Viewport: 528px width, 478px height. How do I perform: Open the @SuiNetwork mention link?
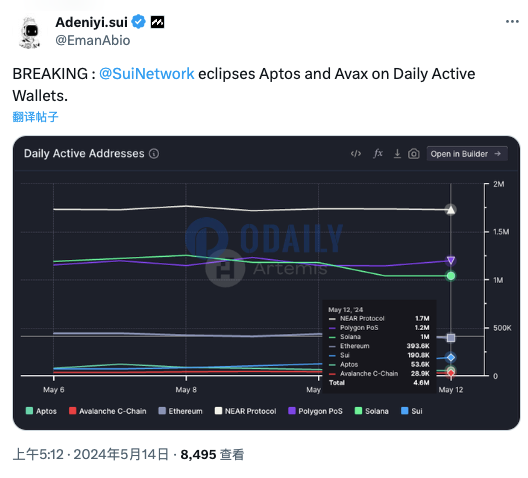click(x=146, y=74)
